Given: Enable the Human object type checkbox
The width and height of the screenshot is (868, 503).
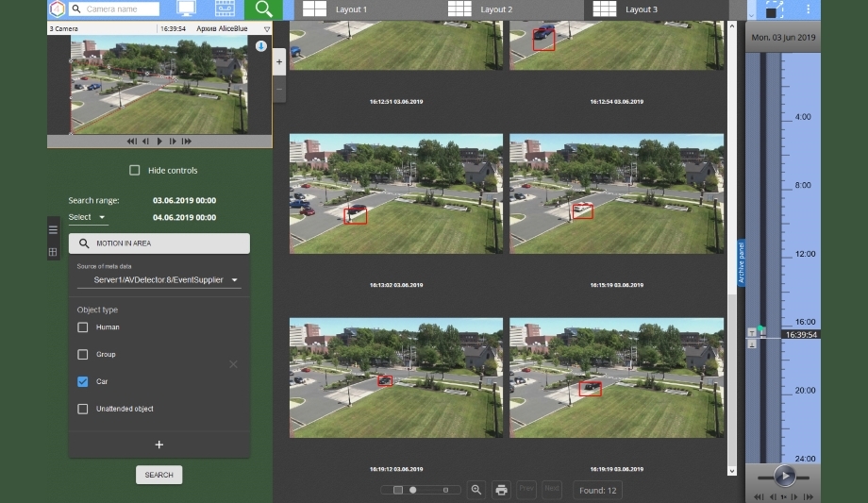Looking at the screenshot, I should 82,327.
